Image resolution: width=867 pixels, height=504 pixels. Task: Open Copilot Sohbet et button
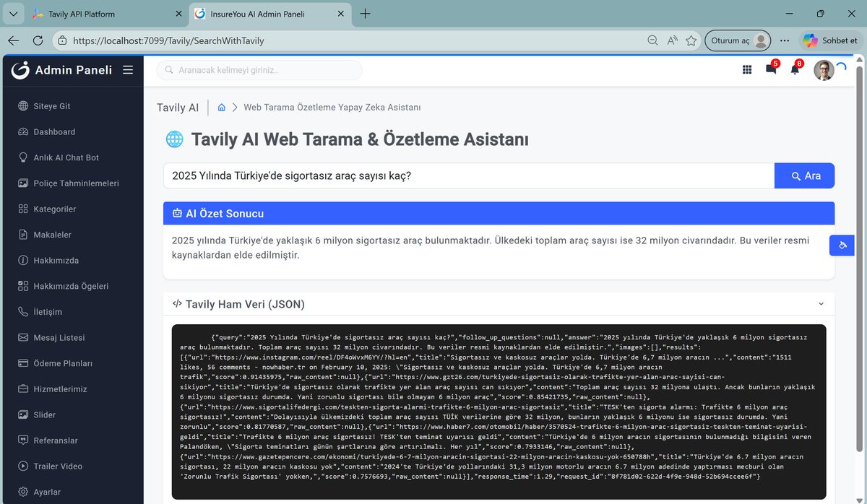(831, 41)
